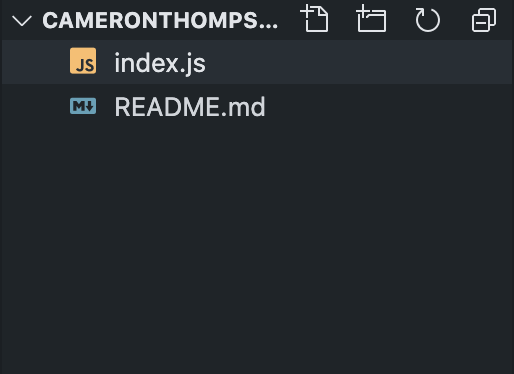This screenshot has width=514, height=374.
Task: Select the README.md row's blank right side
Action: (388, 107)
